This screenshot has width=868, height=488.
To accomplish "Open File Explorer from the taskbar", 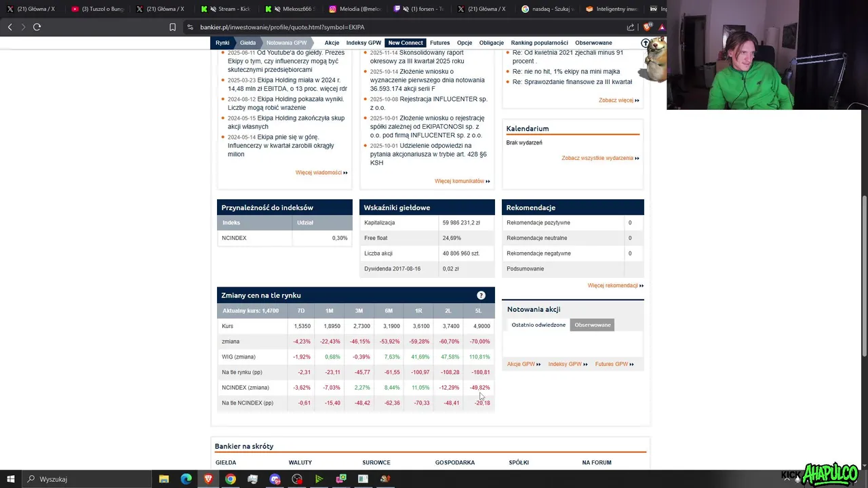I will [164, 479].
